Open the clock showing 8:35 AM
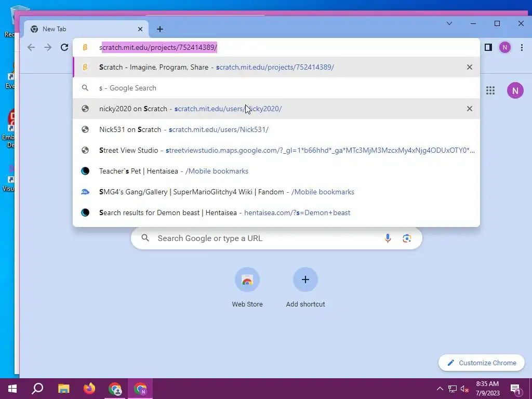 tap(487, 389)
